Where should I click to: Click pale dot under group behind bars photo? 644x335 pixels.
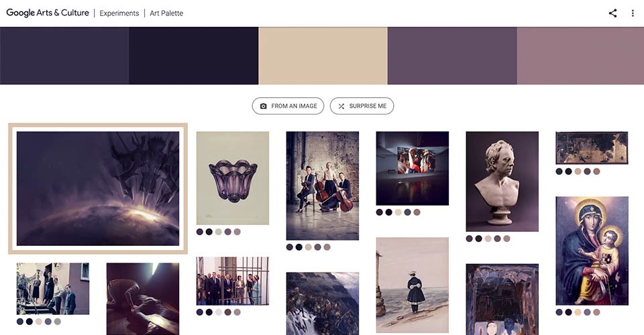[x=219, y=312]
